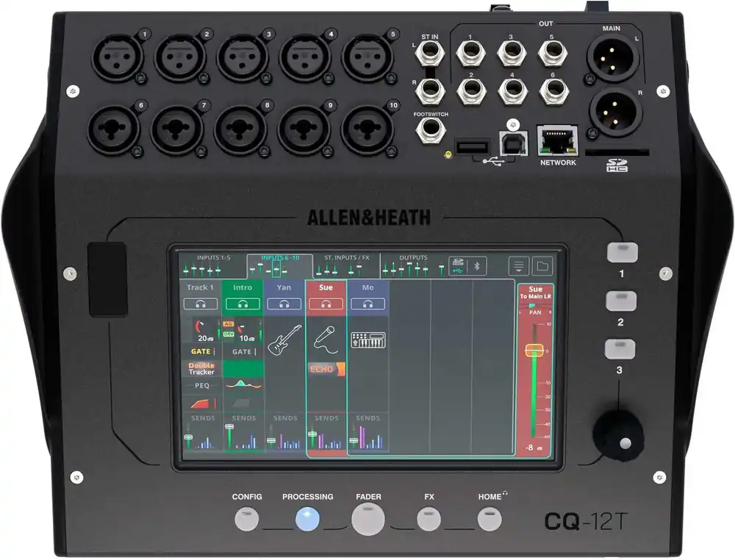The width and height of the screenshot is (735, 560).
Task: Open the folder library icon
Action: coord(542,266)
